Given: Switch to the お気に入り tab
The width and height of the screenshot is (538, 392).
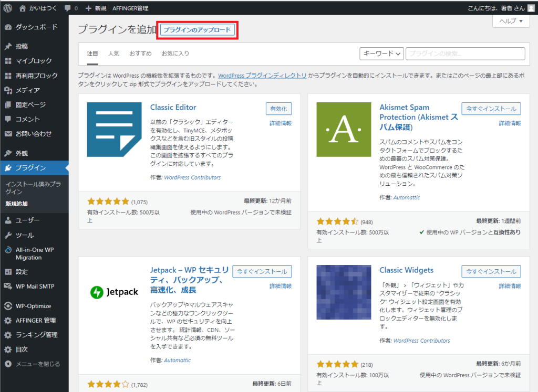Looking at the screenshot, I should 175,54.
